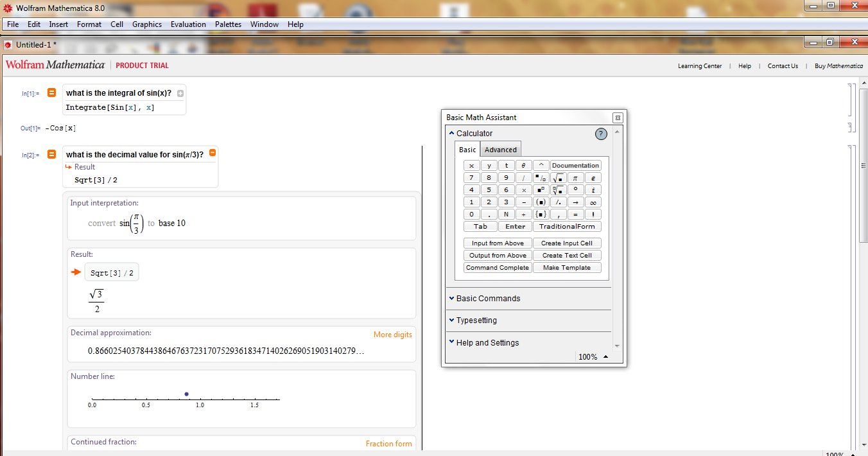Click the Documentation button
868x456 pixels.
(576, 166)
